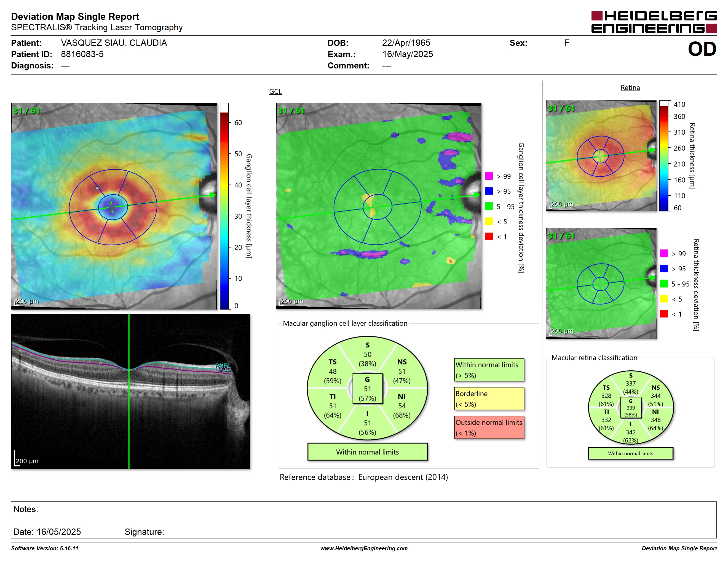Click 'Macular ganglion cell layer classification' heading
The width and height of the screenshot is (728, 563).
[x=345, y=323]
